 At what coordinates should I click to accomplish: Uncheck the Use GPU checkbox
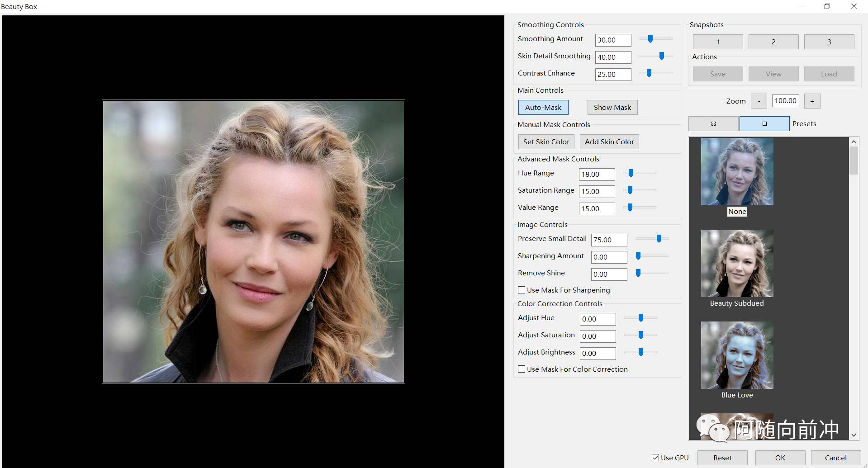[x=655, y=458]
